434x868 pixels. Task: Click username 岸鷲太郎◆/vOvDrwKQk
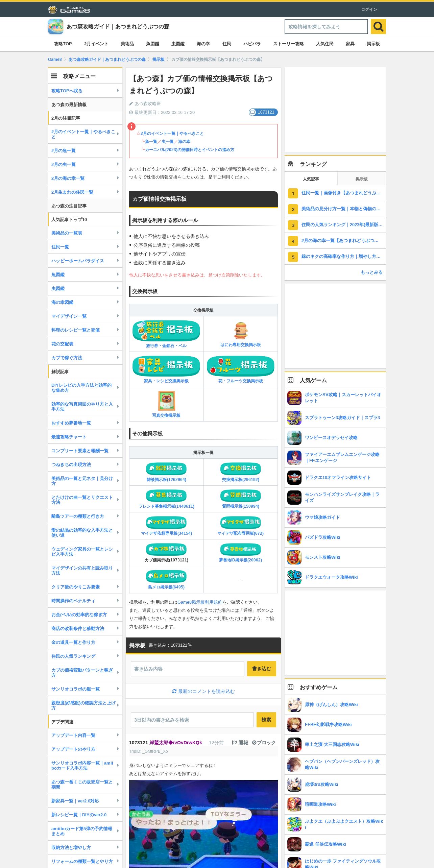coord(176,743)
